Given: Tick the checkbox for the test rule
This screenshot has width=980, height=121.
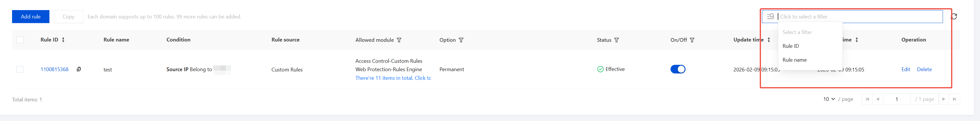Looking at the screenshot, I should (20, 69).
